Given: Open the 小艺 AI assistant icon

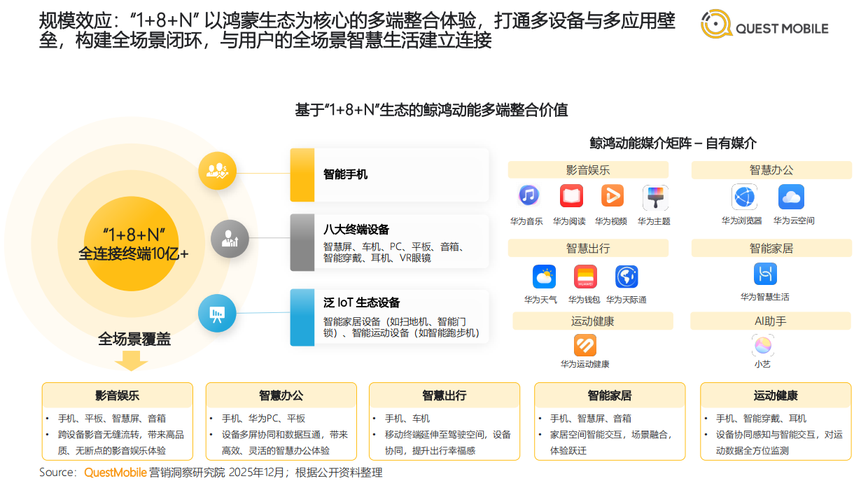Looking at the screenshot, I should pos(762,346).
